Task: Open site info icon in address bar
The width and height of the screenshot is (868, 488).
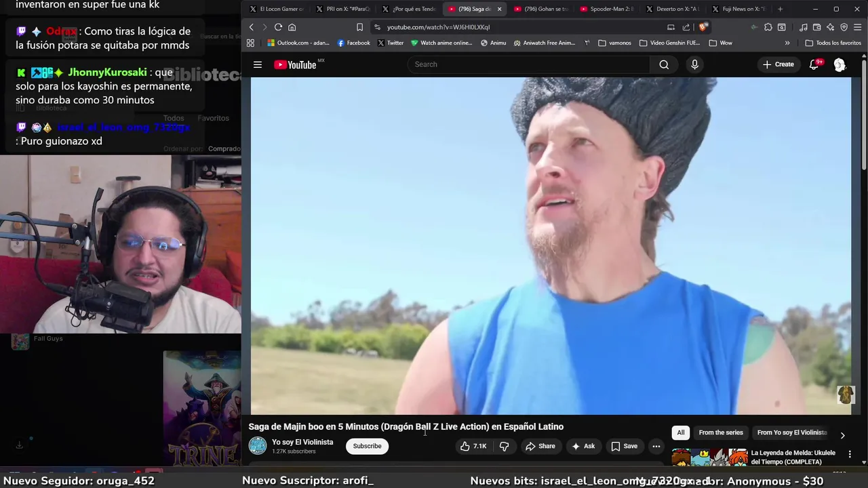Action: [378, 27]
